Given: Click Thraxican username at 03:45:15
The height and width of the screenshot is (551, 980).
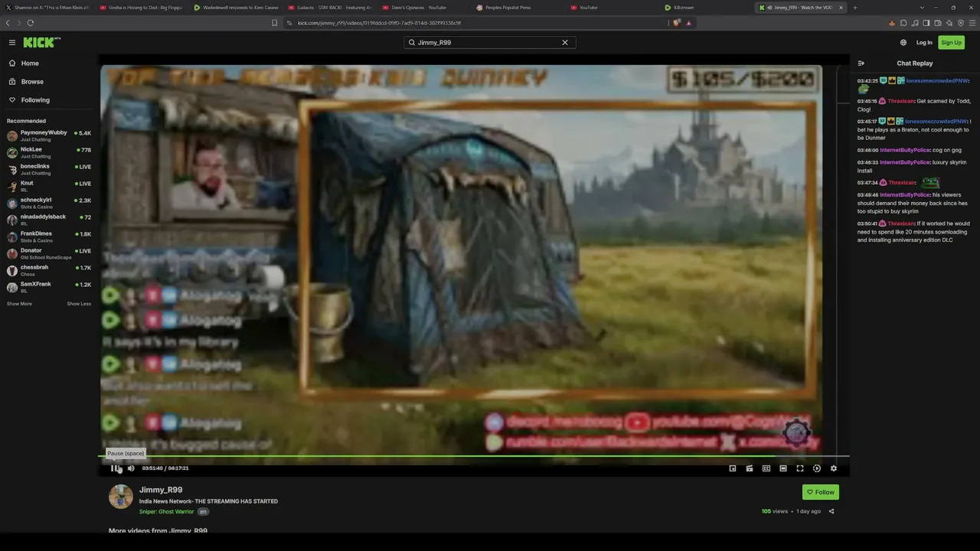Looking at the screenshot, I should (901, 101).
